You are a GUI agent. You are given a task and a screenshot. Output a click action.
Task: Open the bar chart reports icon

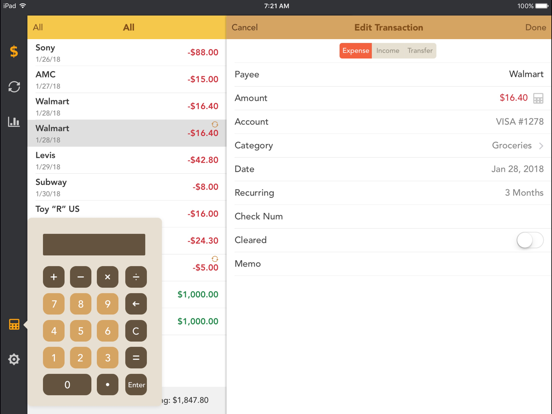click(14, 122)
